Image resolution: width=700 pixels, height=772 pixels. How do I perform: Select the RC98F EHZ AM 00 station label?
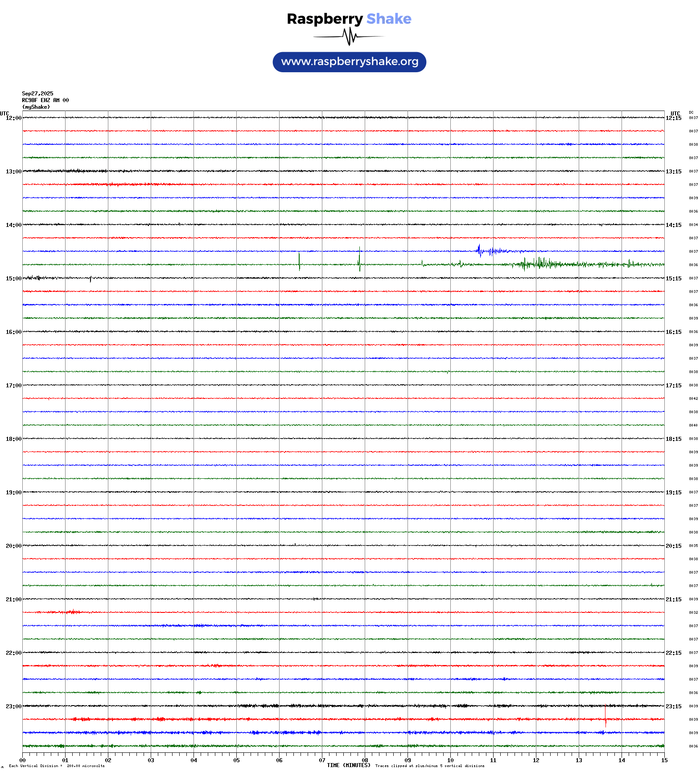(x=45, y=100)
